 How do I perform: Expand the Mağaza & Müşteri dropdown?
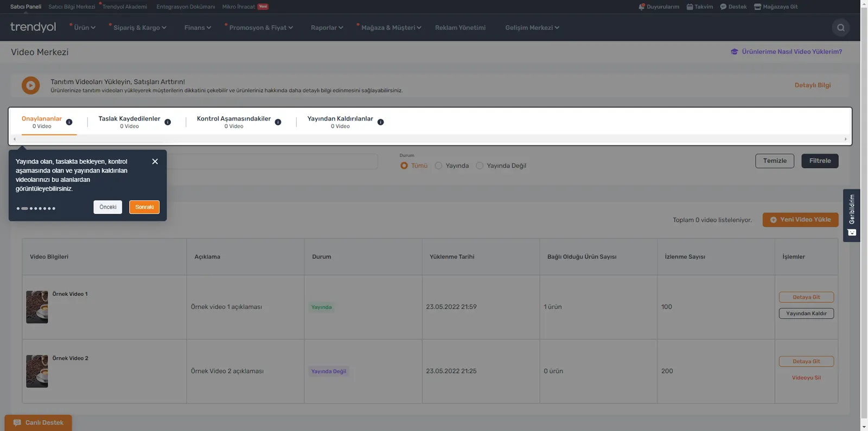[x=391, y=28]
